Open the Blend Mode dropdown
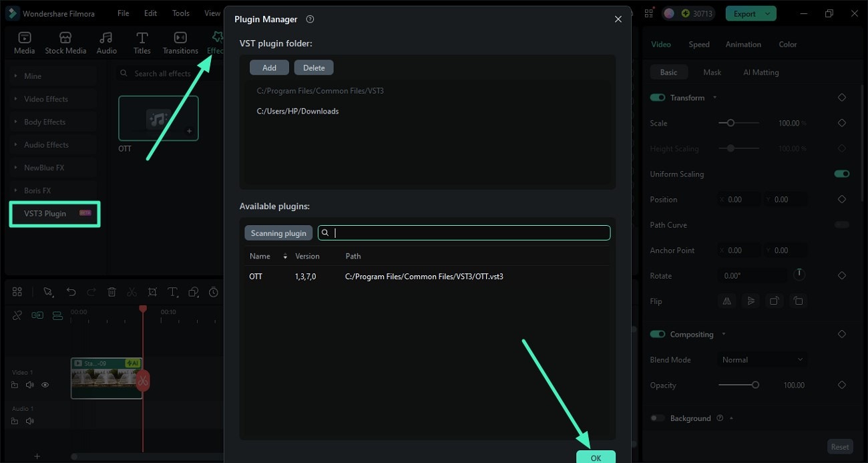Screen dimensions: 868x463 pyautogui.click(x=762, y=359)
